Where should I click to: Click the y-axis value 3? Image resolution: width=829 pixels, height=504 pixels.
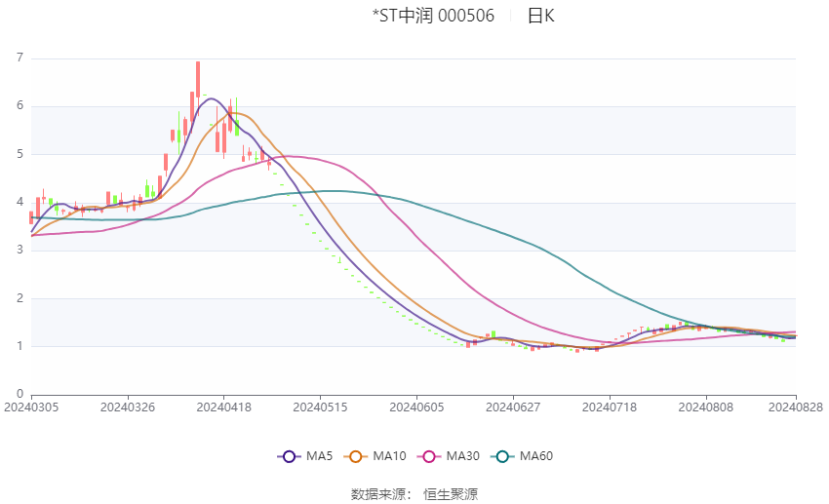pos(20,250)
